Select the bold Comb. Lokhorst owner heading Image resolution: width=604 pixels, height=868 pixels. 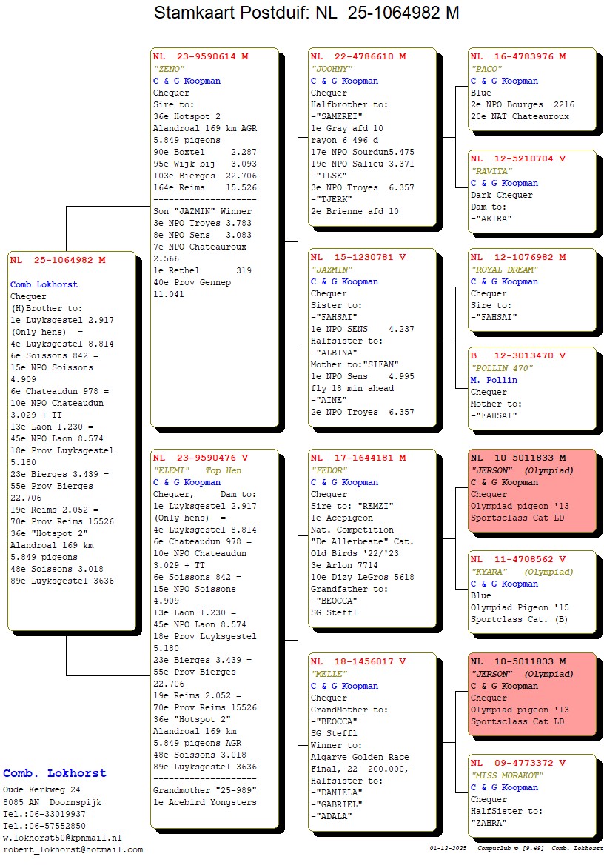(x=54, y=773)
